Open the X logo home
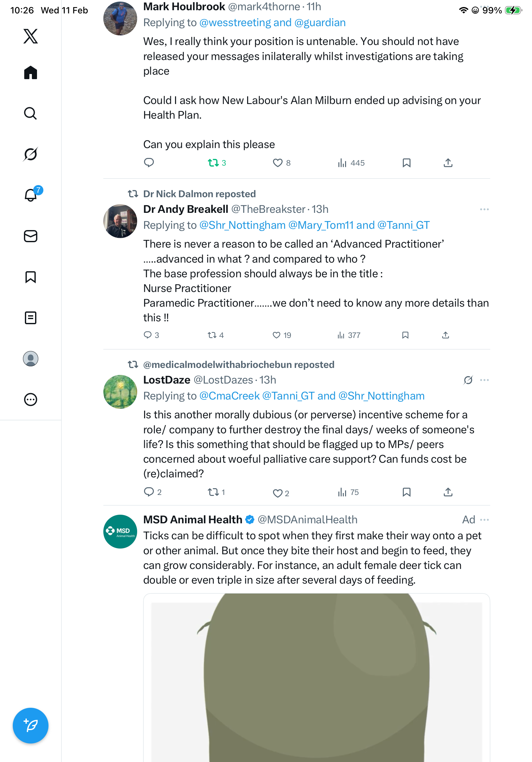Image resolution: width=532 pixels, height=762 pixels. pyautogui.click(x=31, y=36)
